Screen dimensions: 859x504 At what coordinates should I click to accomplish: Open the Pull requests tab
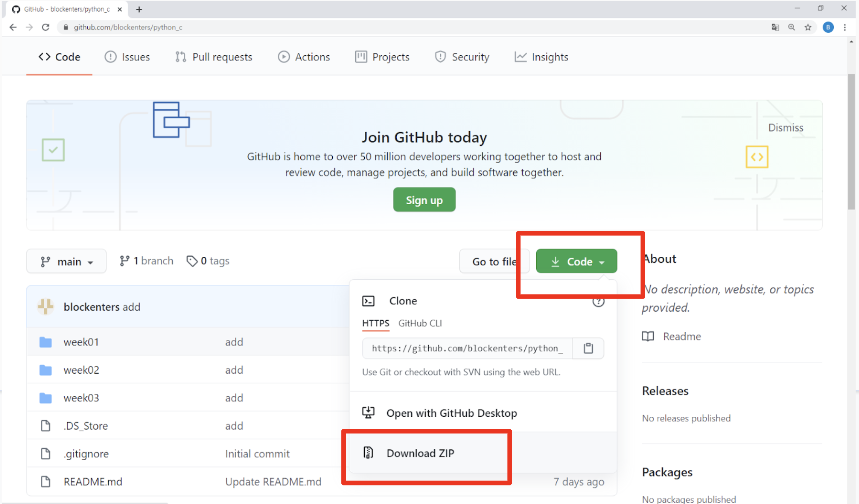tap(214, 57)
